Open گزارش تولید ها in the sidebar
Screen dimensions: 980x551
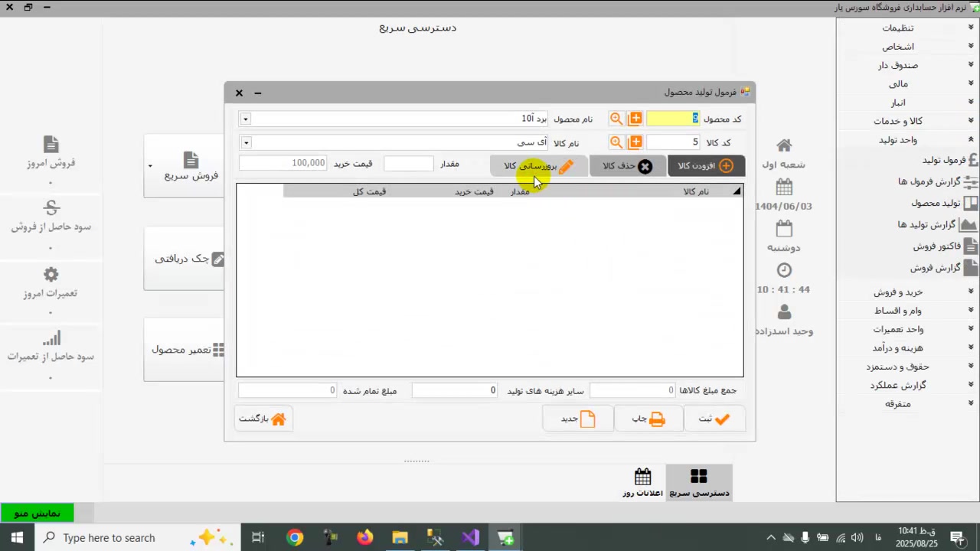point(937,224)
